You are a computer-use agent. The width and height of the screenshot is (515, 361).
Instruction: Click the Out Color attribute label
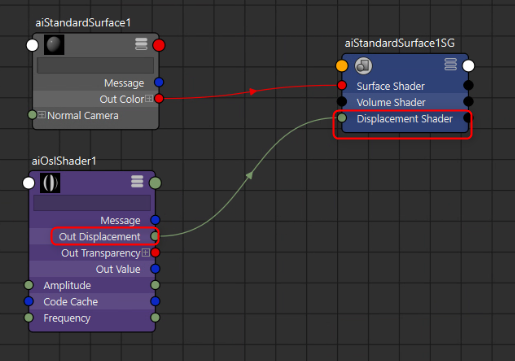tap(122, 99)
